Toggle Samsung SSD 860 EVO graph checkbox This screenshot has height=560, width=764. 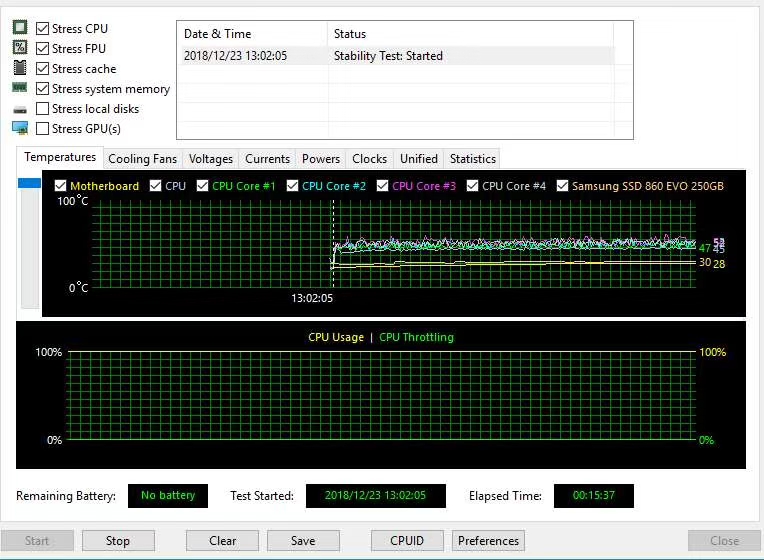(563, 186)
